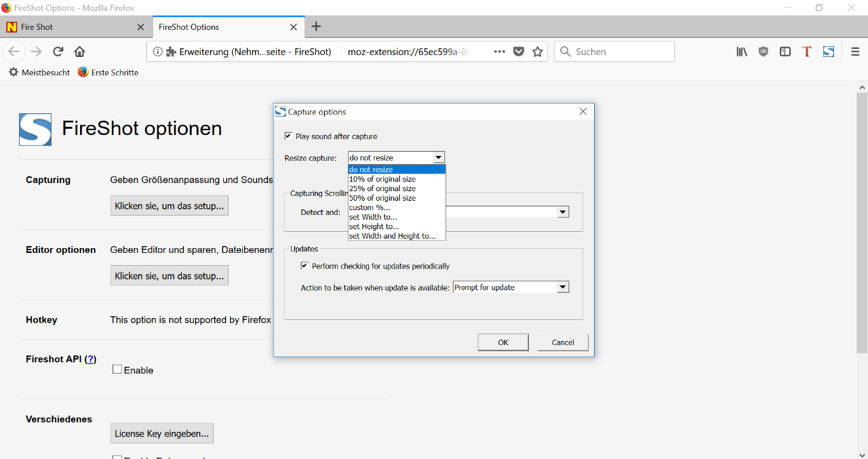Click the red T extension icon
The height and width of the screenshot is (459, 868).
pyautogui.click(x=807, y=52)
